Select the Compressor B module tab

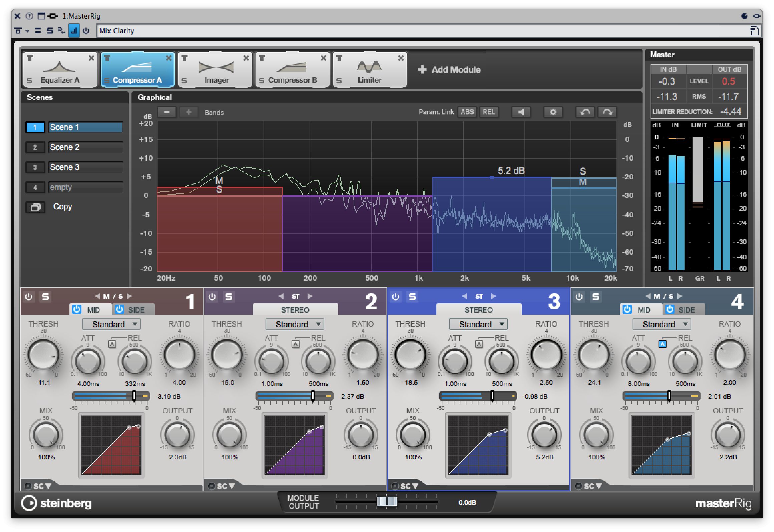point(292,69)
